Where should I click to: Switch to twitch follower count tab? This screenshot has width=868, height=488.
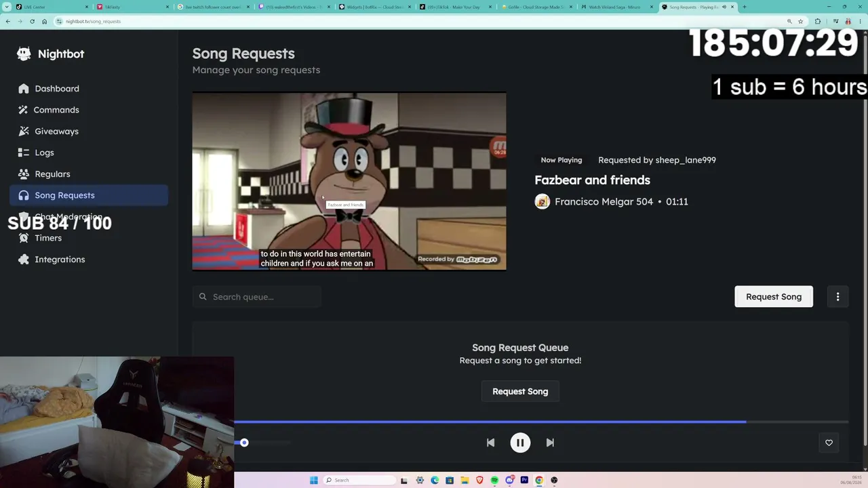212,7
